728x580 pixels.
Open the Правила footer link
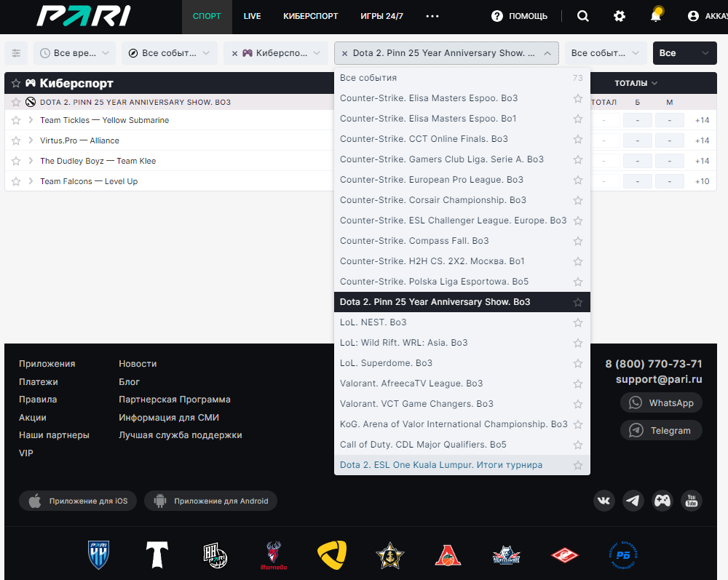[38, 400]
